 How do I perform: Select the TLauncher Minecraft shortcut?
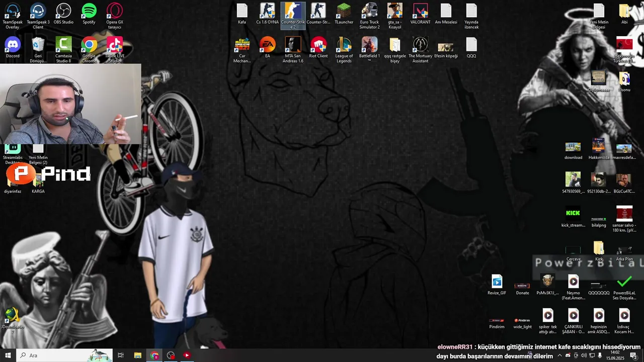click(x=344, y=14)
